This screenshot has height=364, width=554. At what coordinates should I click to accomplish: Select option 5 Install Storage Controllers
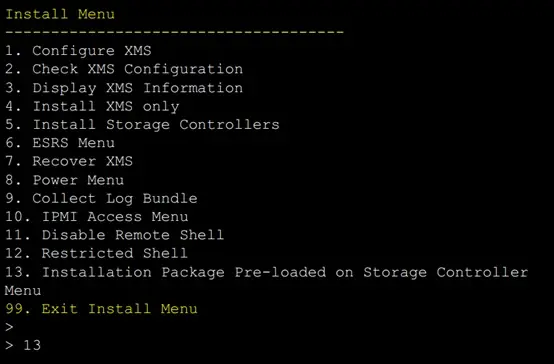pos(142,124)
